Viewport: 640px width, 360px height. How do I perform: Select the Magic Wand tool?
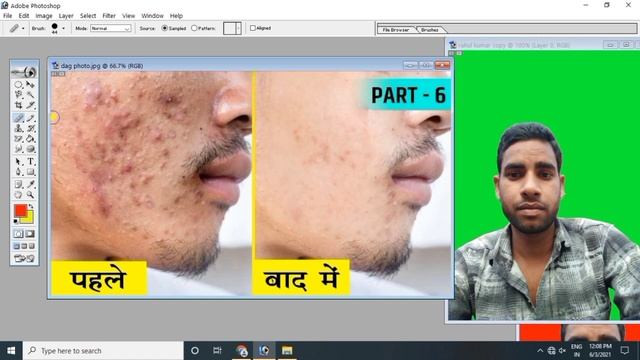[x=31, y=95]
